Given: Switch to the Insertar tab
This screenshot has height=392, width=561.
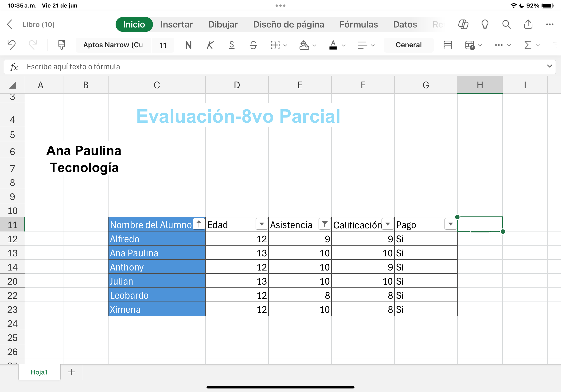Looking at the screenshot, I should pyautogui.click(x=176, y=24).
